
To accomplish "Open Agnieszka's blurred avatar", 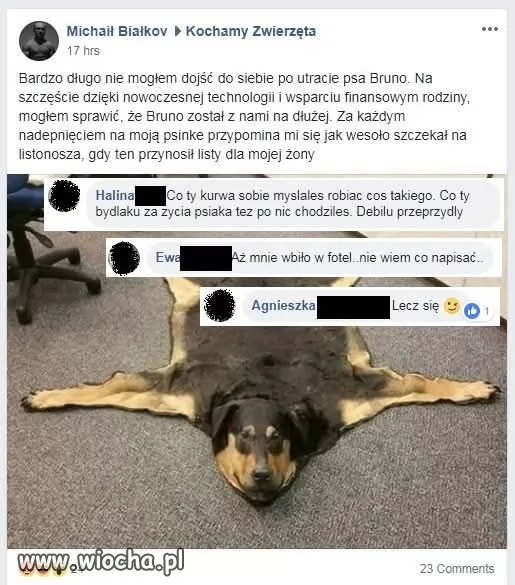I will point(219,305).
